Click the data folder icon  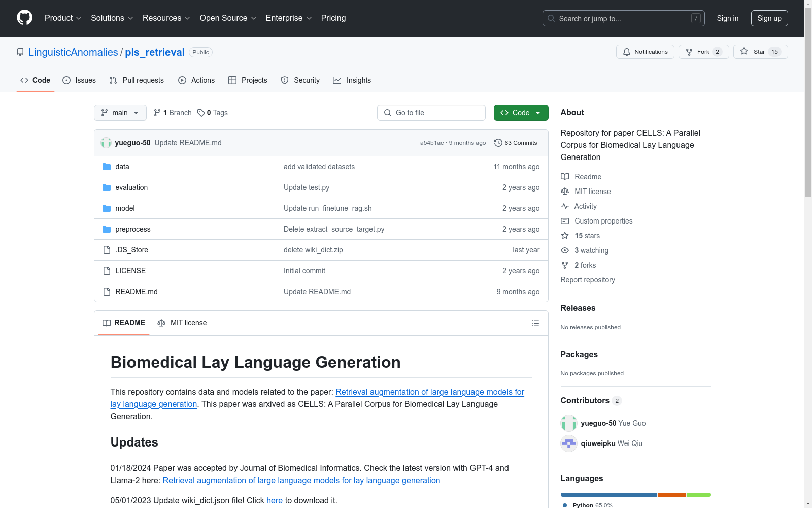[x=107, y=167]
